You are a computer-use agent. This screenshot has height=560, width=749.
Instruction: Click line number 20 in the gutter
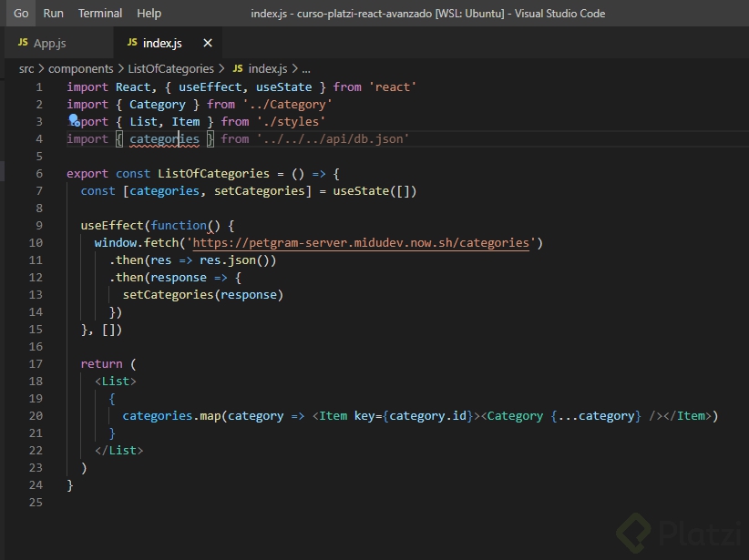click(36, 416)
